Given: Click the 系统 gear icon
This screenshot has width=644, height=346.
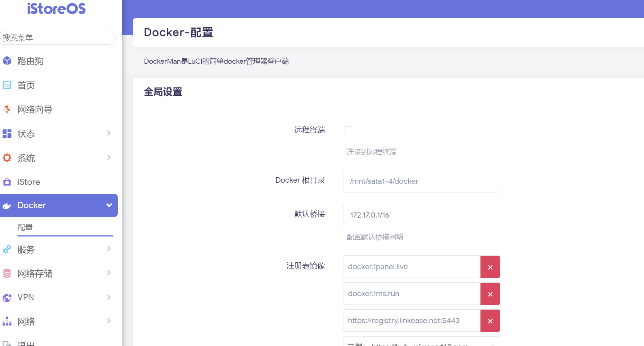Looking at the screenshot, I should (x=7, y=158).
